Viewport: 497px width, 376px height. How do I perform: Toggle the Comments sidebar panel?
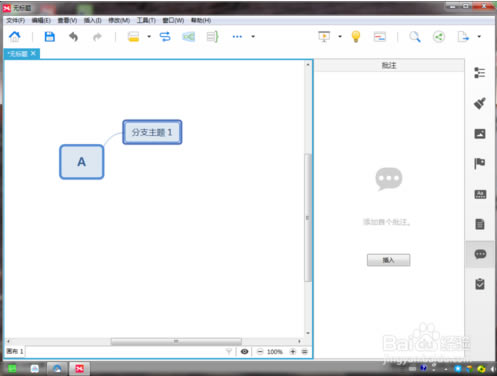coord(480,254)
